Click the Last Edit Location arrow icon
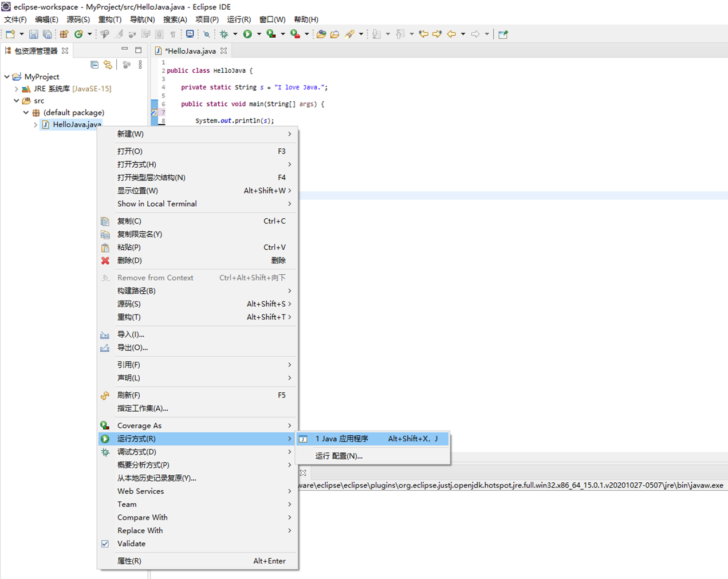Viewport: 728px width, 579px height. 423,34
